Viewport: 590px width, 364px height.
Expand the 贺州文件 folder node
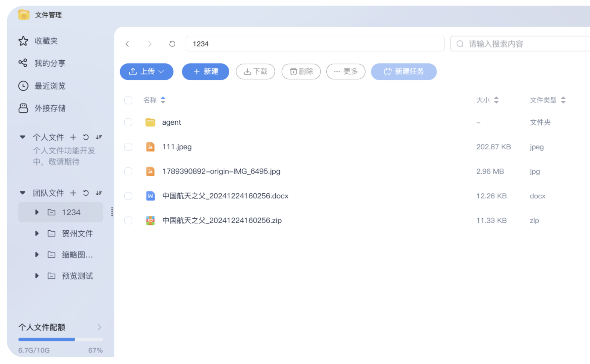(37, 234)
